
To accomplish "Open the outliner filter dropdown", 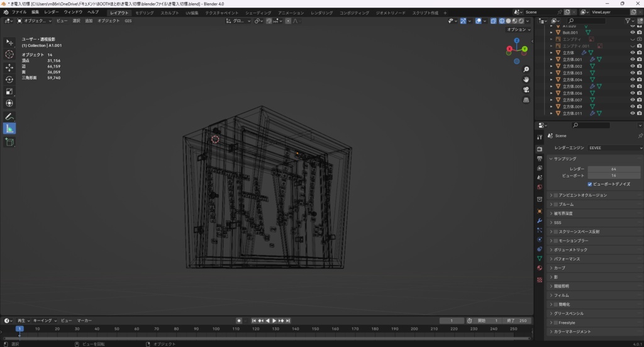I will pyautogui.click(x=629, y=21).
